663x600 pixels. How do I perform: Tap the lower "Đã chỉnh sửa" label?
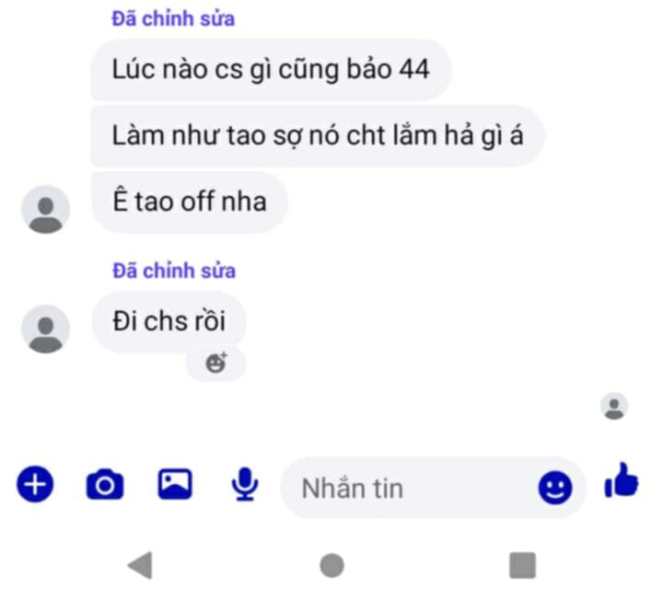pos(174,271)
